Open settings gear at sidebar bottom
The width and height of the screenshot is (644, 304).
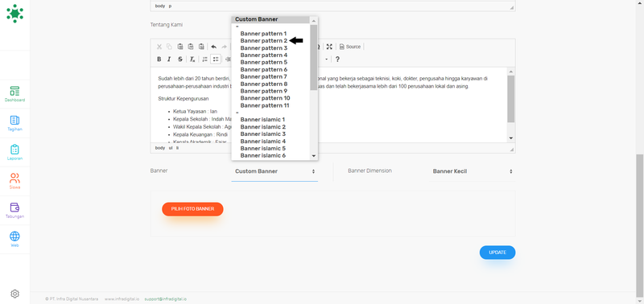pos(14,294)
